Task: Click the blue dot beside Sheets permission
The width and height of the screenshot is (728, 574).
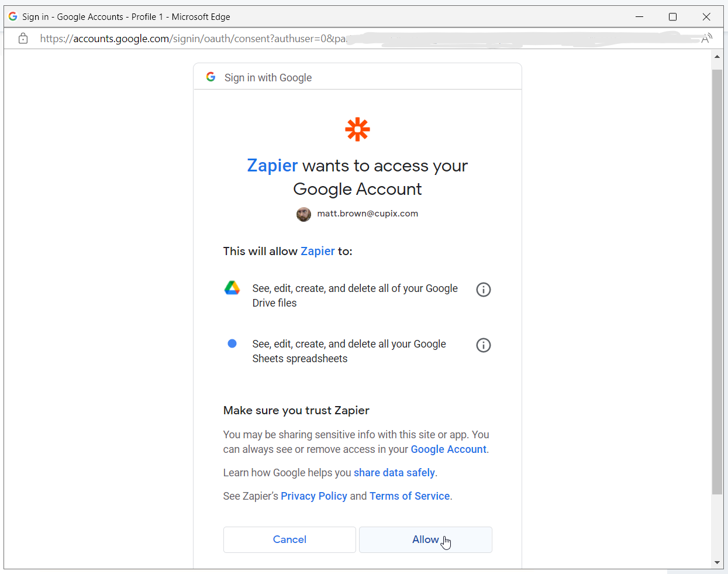Action: pyautogui.click(x=232, y=343)
